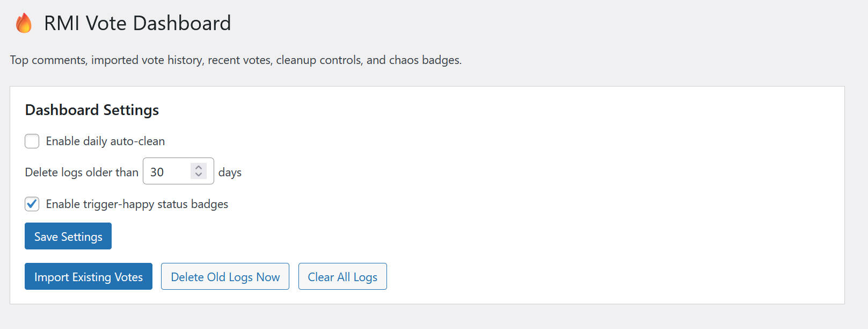Screen dimensions: 868x329
Task: Click the 'Delete logs older than' label
Action: click(82, 172)
